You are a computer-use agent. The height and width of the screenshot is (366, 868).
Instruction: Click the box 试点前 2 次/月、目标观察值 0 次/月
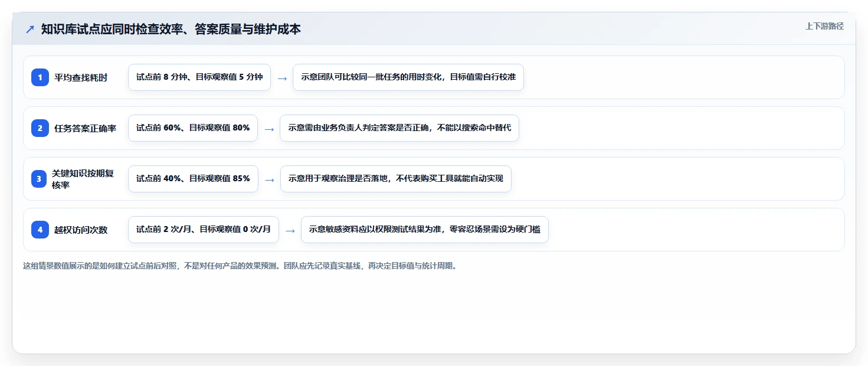click(204, 230)
